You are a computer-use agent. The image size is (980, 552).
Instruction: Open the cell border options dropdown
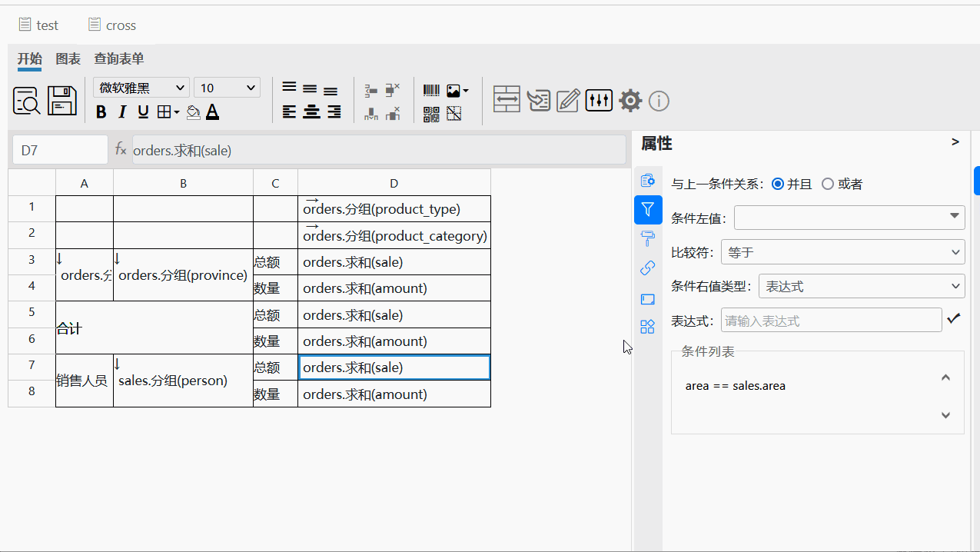tap(168, 112)
